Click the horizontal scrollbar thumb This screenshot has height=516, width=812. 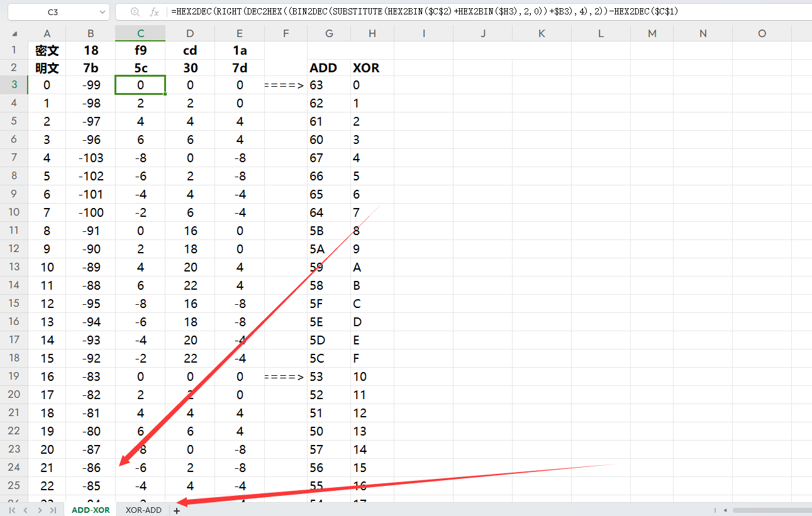click(772, 510)
